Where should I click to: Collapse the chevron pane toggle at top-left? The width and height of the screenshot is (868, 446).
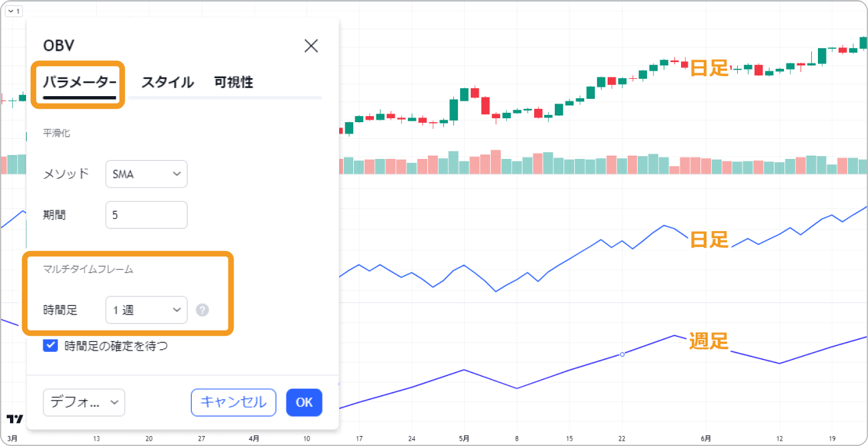pos(14,11)
